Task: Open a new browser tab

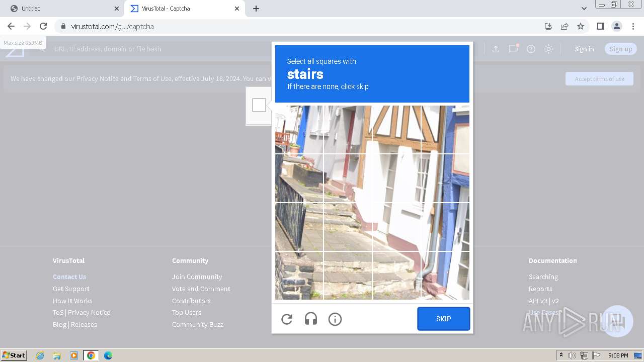Action: 256,9
